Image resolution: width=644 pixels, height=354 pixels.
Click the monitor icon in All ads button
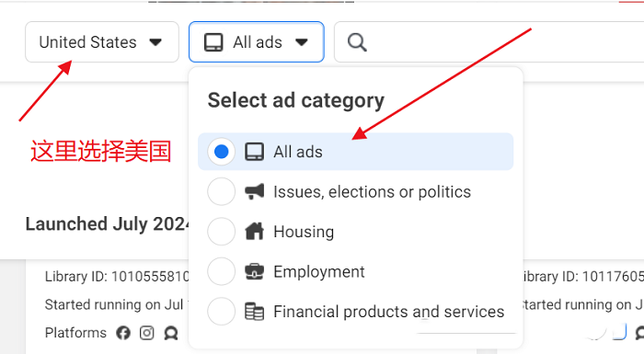[213, 42]
